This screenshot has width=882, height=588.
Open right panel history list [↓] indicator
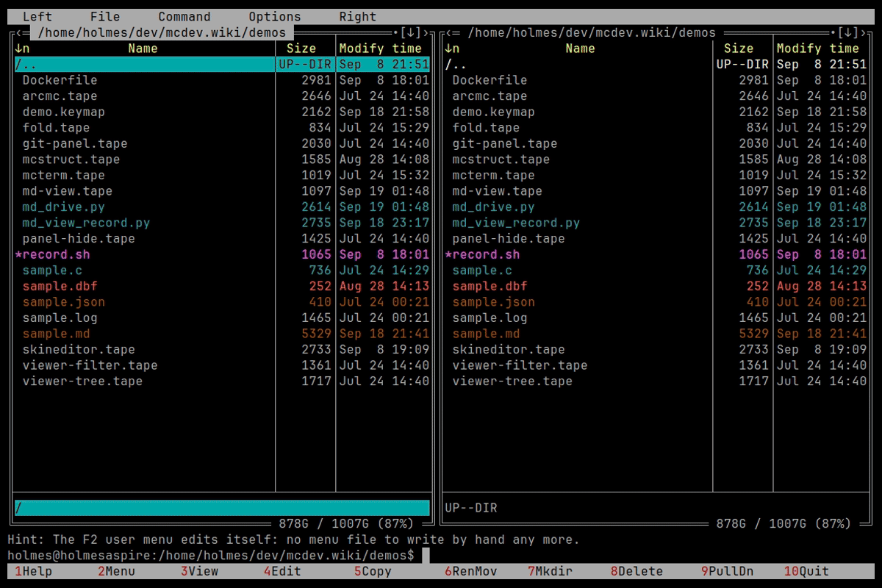(847, 32)
